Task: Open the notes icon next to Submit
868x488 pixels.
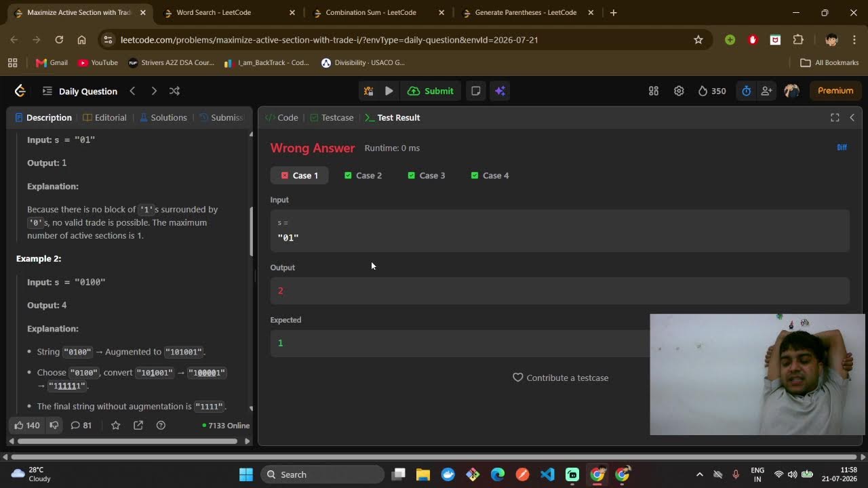Action: click(476, 91)
